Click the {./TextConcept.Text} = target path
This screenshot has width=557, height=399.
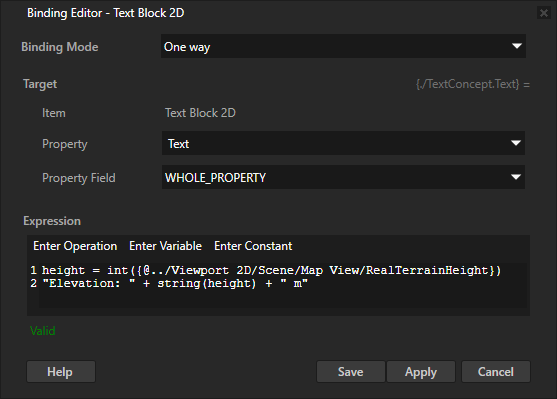(473, 84)
